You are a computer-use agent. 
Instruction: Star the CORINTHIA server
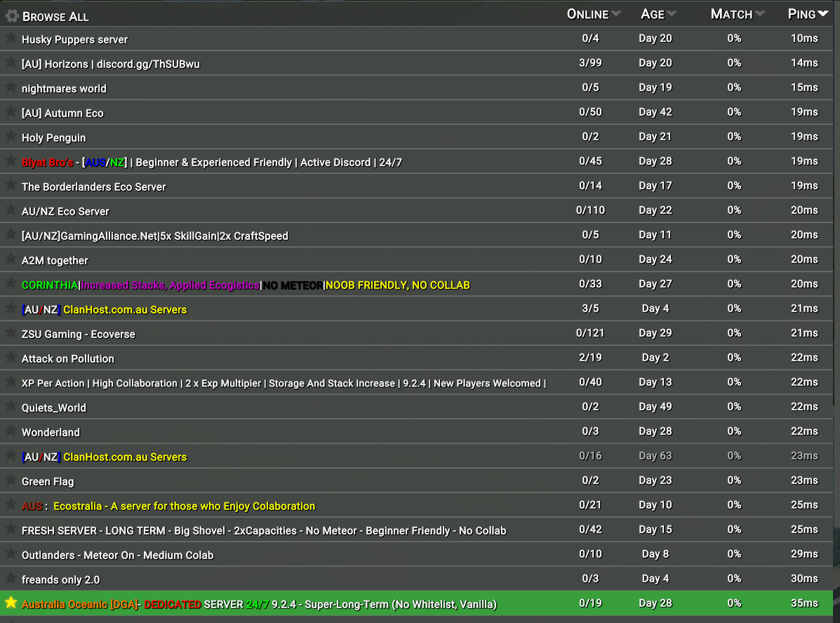(x=10, y=284)
